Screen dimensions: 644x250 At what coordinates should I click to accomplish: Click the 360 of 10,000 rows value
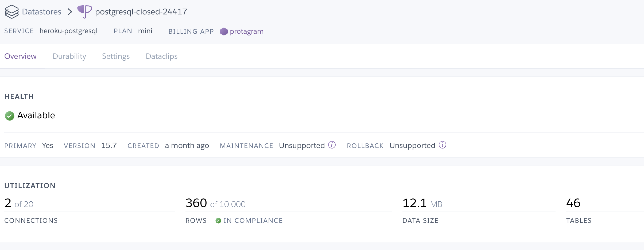215,203
